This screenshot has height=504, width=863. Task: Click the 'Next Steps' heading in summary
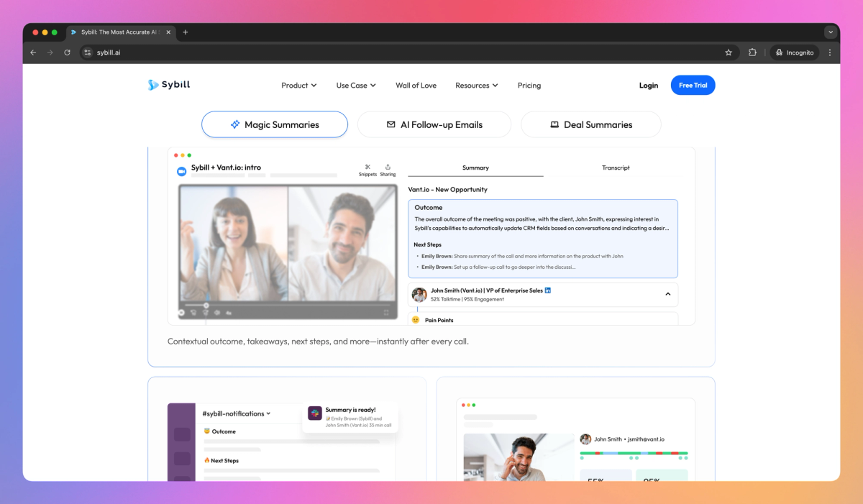(x=427, y=244)
